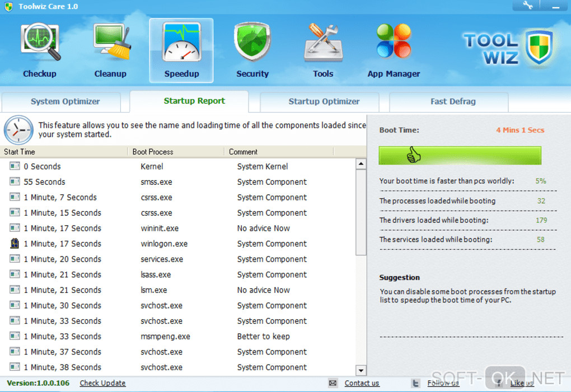Select the '1 Minute, 38 Seconds' row
Image resolution: width=571 pixels, height=392 pixels.
pyautogui.click(x=179, y=367)
